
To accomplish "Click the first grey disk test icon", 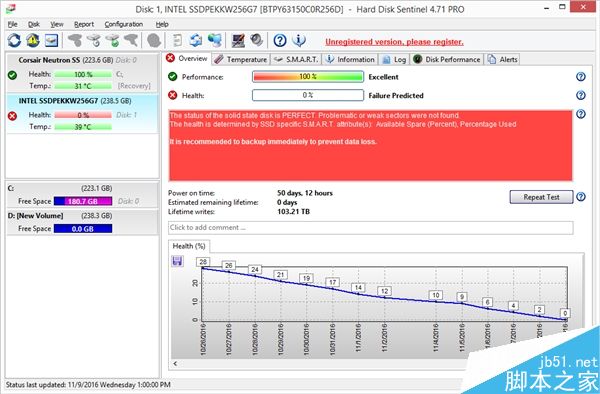I will click(x=75, y=40).
